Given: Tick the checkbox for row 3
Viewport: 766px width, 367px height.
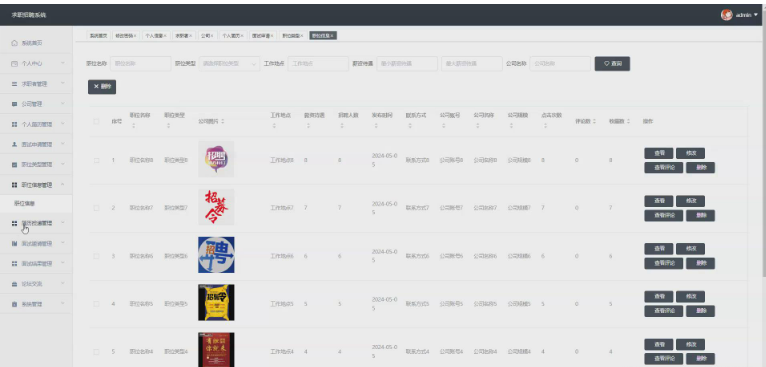Looking at the screenshot, I should [96, 256].
